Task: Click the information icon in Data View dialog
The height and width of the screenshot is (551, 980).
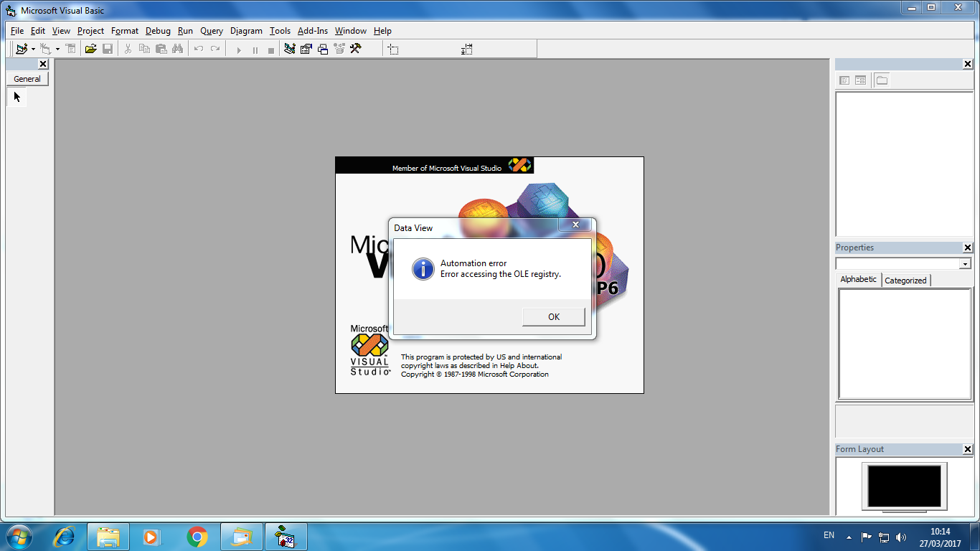Action: [x=423, y=269]
